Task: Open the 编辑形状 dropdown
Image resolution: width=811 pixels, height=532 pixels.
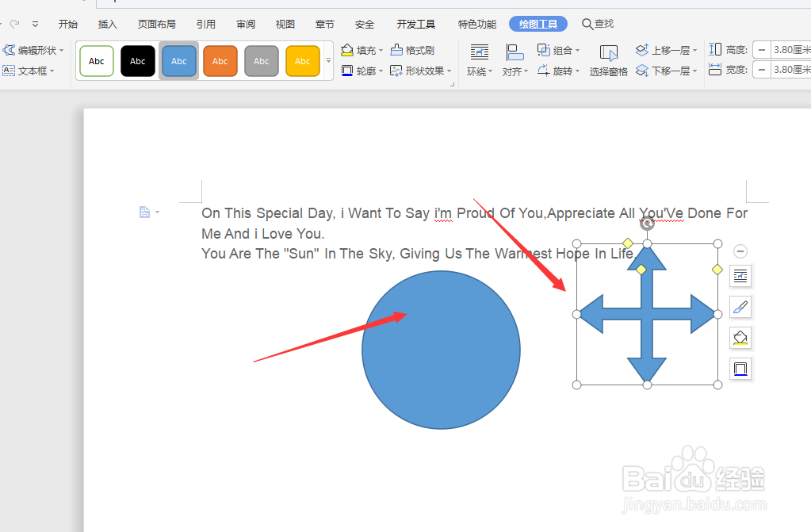Action: tap(33, 50)
